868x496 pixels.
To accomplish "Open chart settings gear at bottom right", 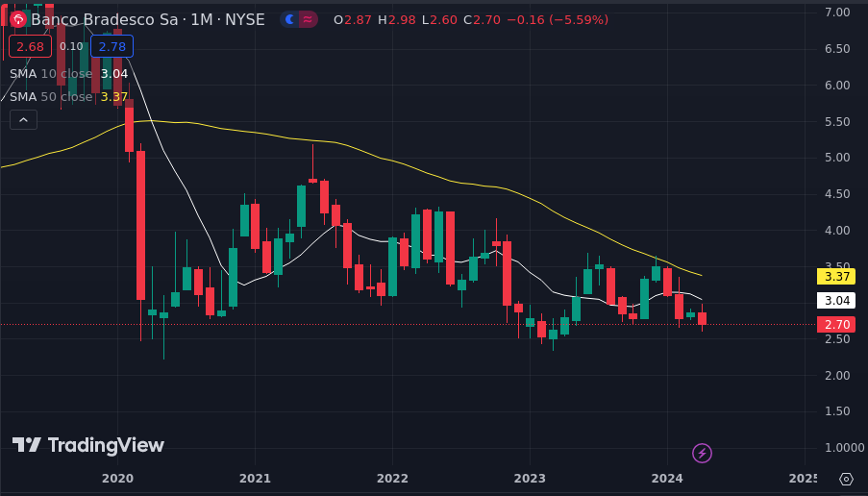I will [846, 479].
